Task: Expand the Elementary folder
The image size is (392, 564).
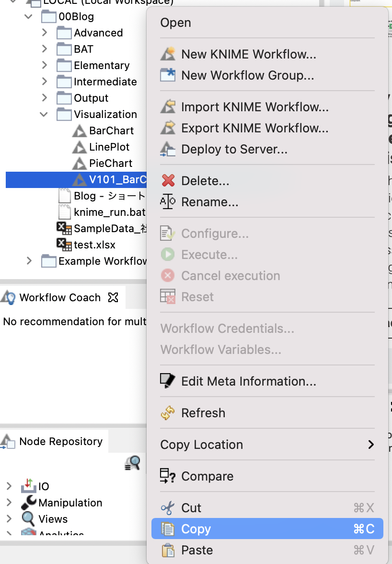Action: coord(44,65)
